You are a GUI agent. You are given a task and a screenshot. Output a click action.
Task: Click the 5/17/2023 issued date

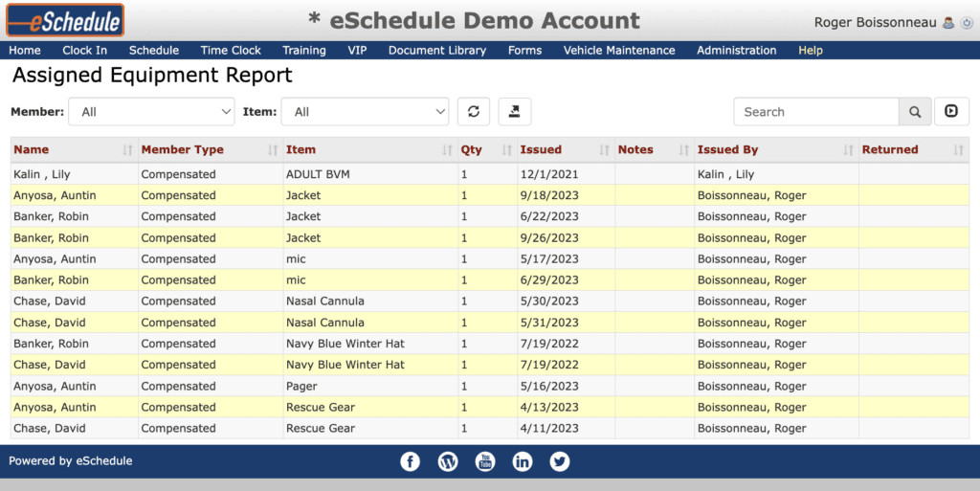tap(549, 259)
